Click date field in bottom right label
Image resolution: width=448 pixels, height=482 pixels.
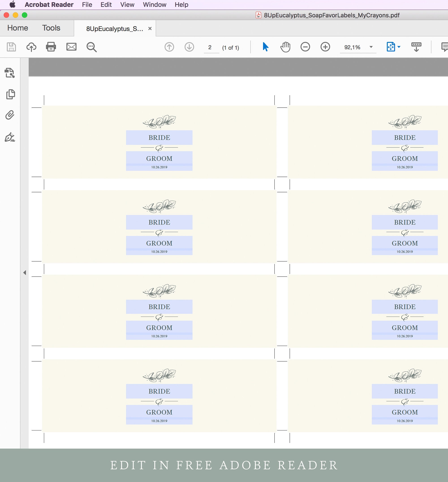(405, 421)
